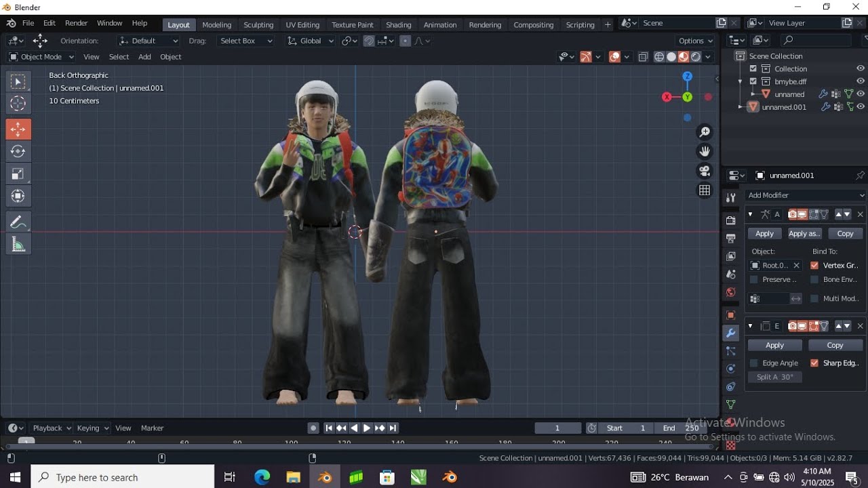This screenshot has height=488, width=868.
Task: Choose the Measure tool
Action: coord(18,245)
